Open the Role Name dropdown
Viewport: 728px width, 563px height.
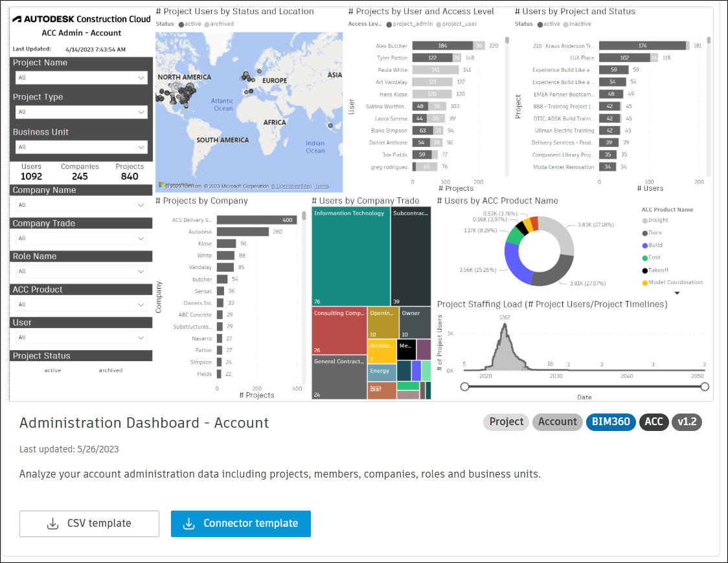click(81, 271)
